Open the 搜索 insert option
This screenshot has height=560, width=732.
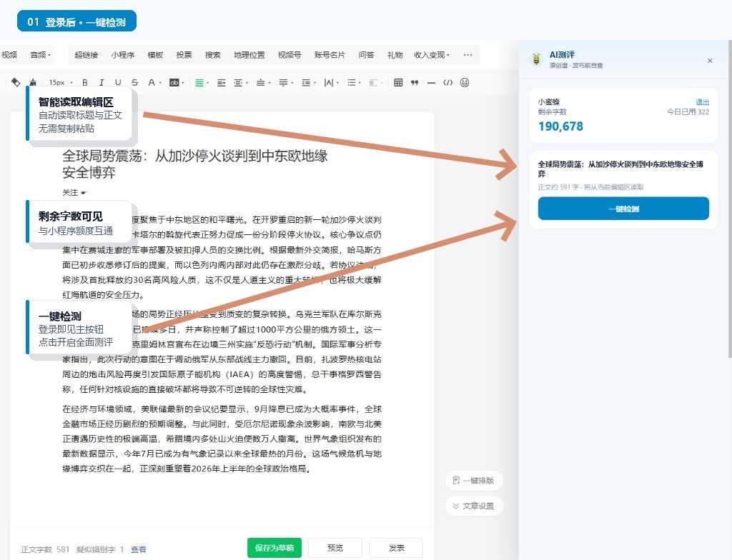point(213,55)
